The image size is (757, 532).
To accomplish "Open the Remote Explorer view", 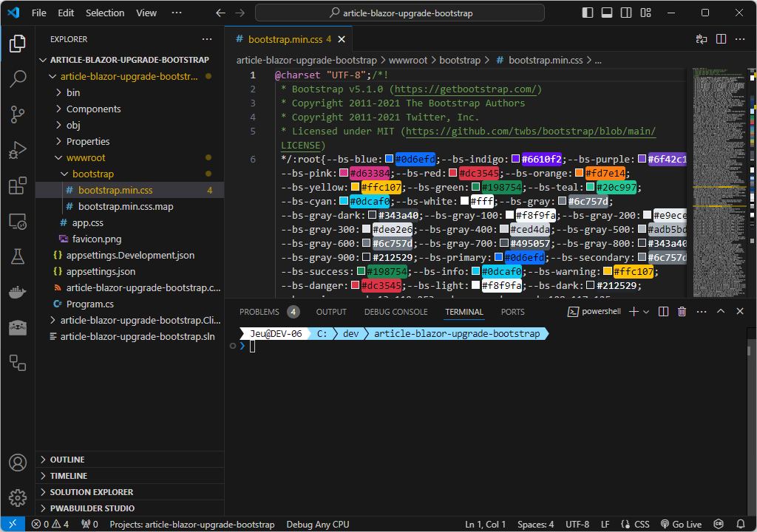I will coord(18,222).
